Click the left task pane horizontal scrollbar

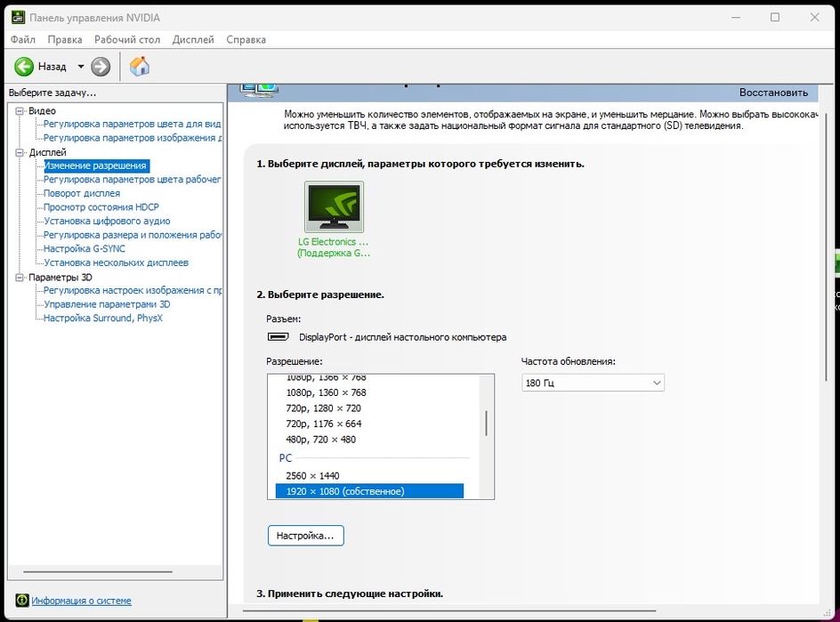pyautogui.click(x=98, y=572)
